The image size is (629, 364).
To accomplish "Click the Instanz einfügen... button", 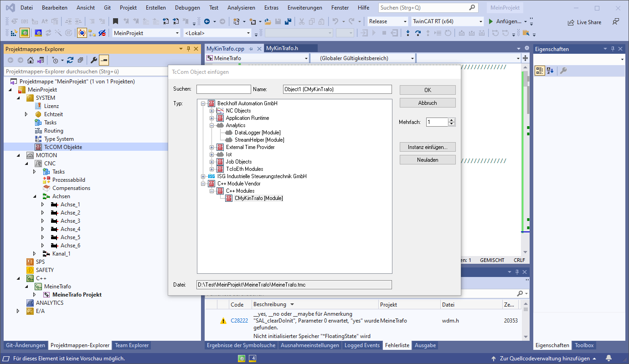I will (428, 147).
